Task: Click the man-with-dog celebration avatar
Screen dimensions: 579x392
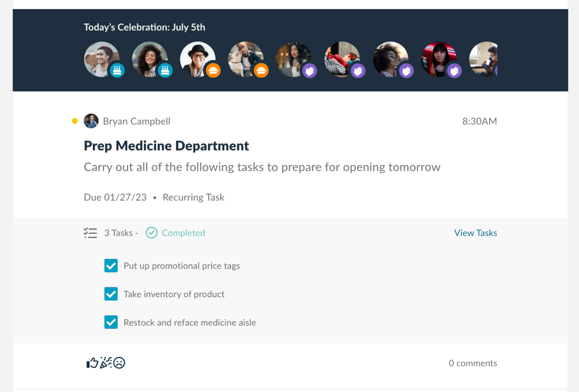Action: point(246,59)
